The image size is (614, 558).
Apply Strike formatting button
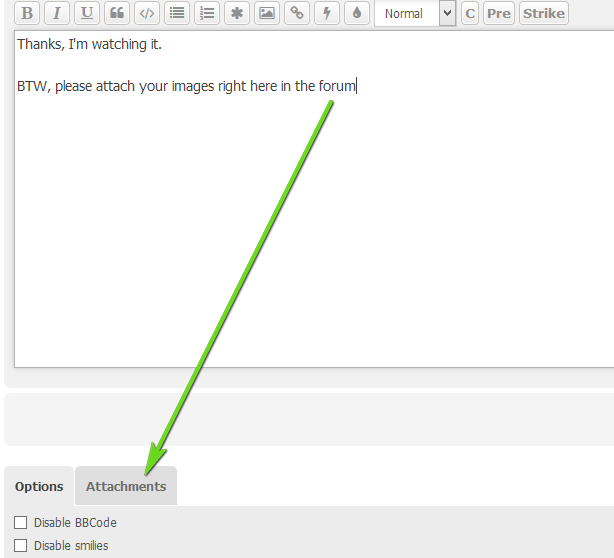(543, 13)
